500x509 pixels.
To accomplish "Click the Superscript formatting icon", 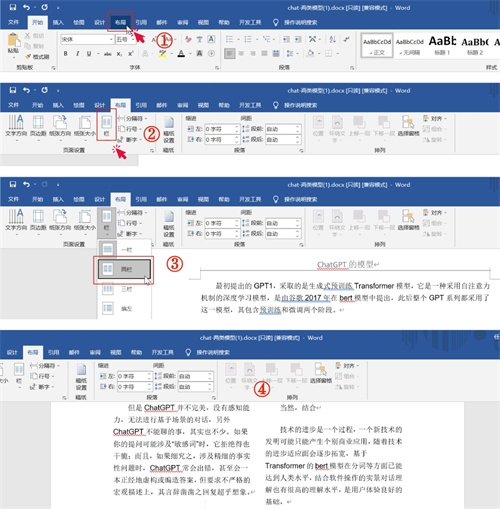I will (x=131, y=54).
